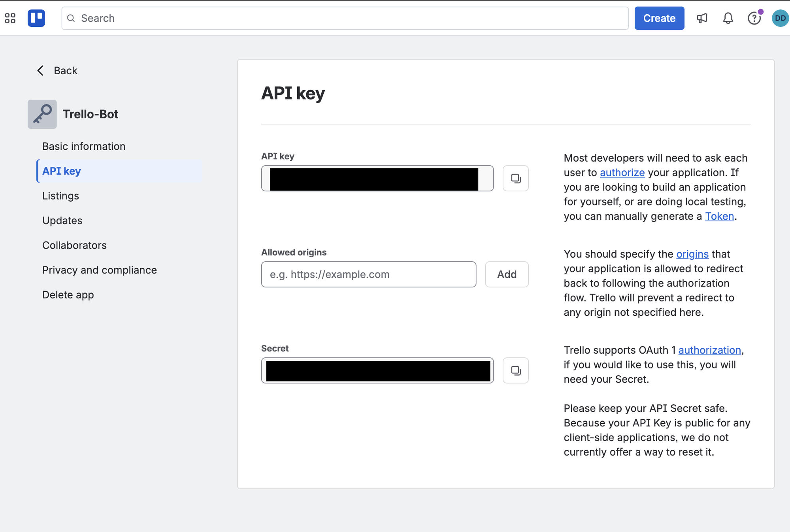This screenshot has height=532, width=790.
Task: Click the Trello-Bot app name
Action: (x=91, y=114)
